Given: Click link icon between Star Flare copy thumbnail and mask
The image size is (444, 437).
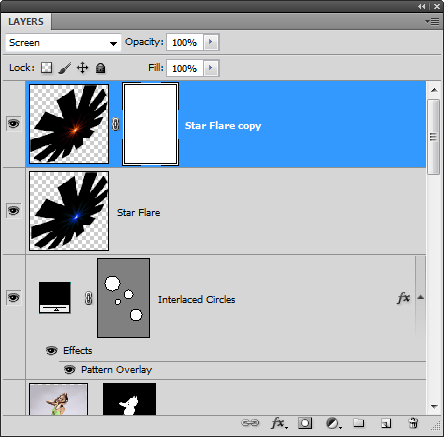Looking at the screenshot, I should click(x=115, y=124).
